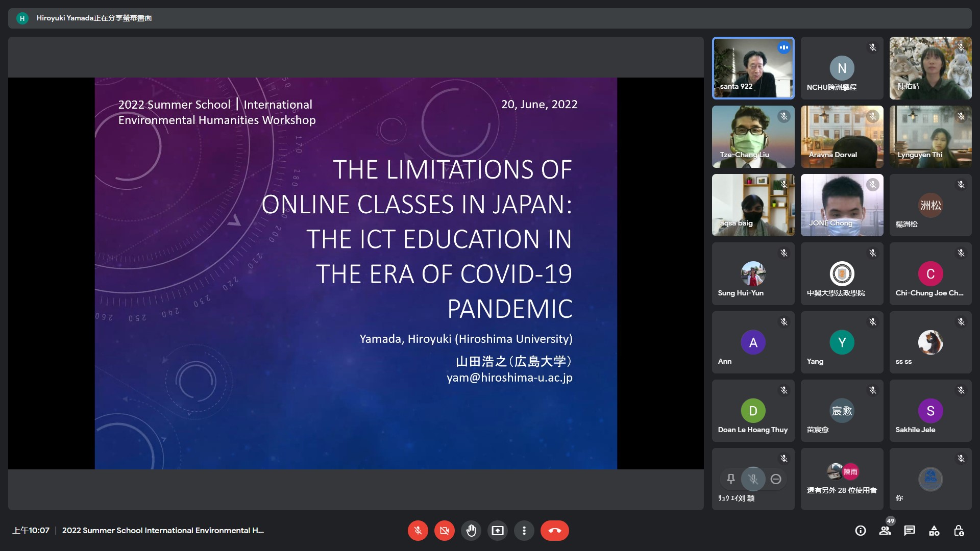
Task: Select Lynguyen Thi video tile
Action: (930, 137)
